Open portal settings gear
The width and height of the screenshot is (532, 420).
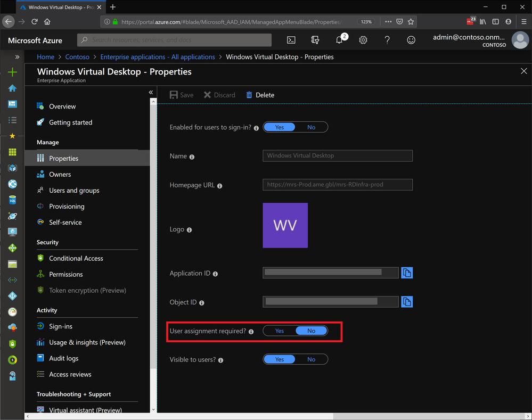pyautogui.click(x=363, y=40)
